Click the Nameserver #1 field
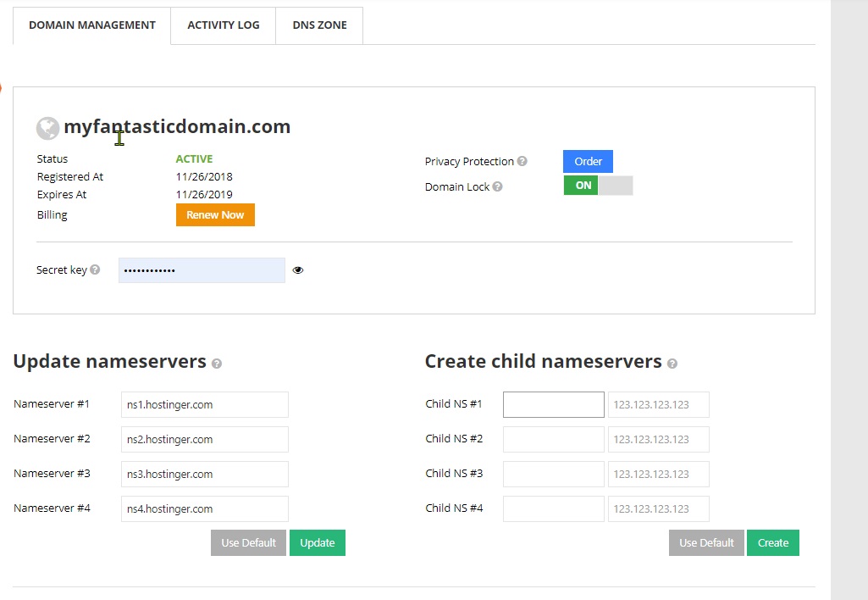868x600 pixels. tap(205, 404)
